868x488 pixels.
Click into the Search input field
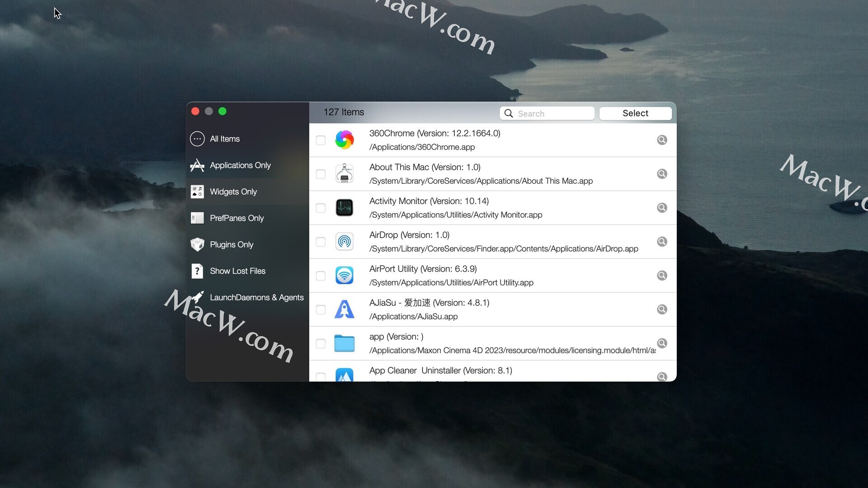[x=547, y=113]
